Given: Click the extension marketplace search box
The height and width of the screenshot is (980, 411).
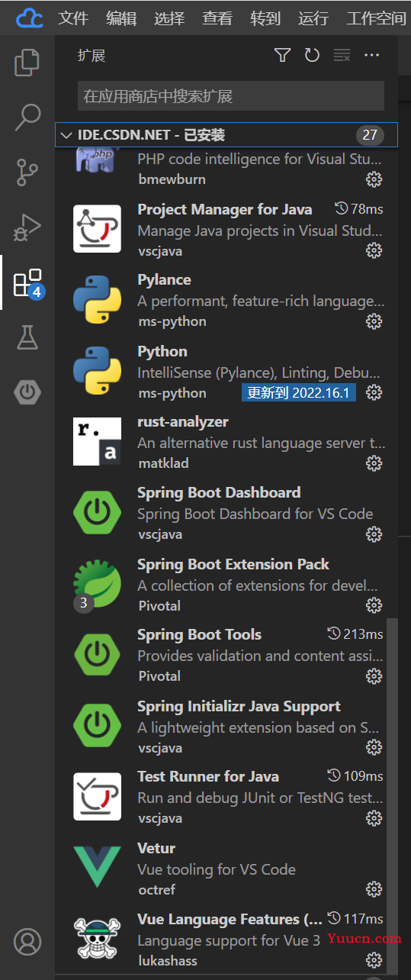Looking at the screenshot, I should point(233,96).
